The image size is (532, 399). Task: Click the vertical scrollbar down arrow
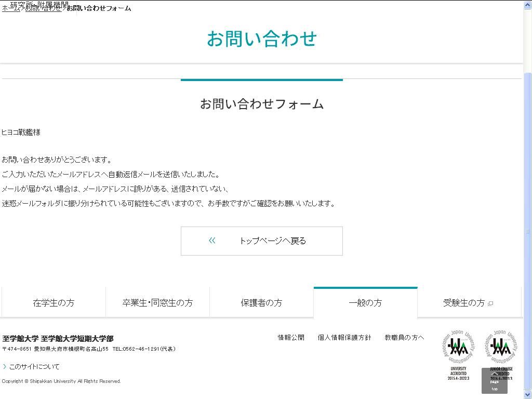[x=528, y=394]
